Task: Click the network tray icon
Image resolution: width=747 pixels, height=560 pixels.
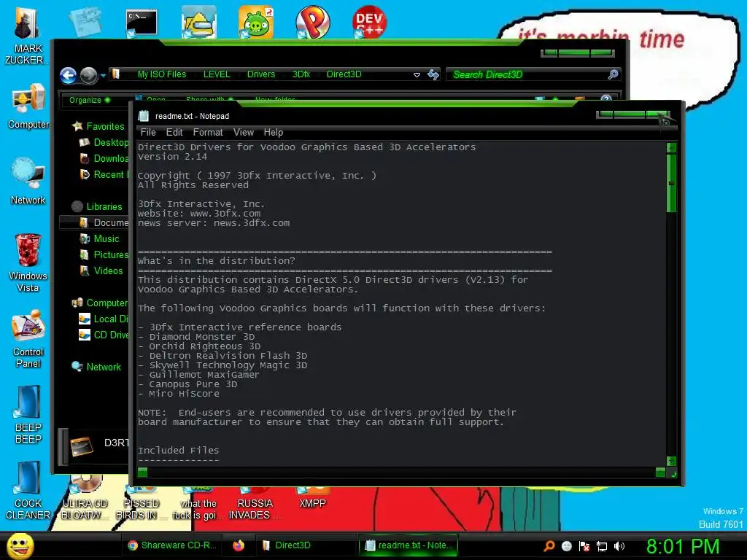Action: pos(602,546)
